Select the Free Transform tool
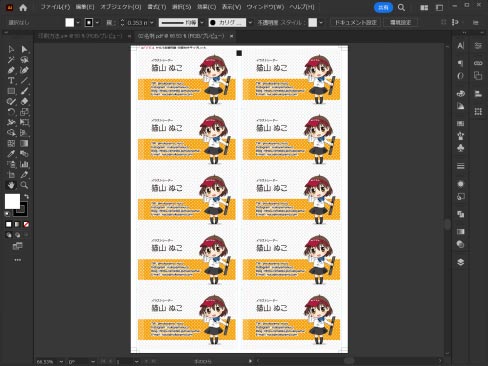488x366 pixels. pos(24,122)
